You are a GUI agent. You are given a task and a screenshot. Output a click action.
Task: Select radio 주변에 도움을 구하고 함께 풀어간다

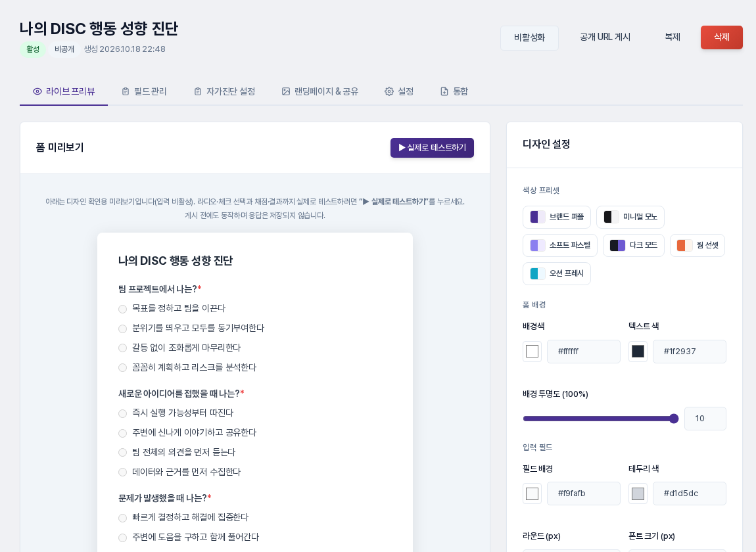122,538
